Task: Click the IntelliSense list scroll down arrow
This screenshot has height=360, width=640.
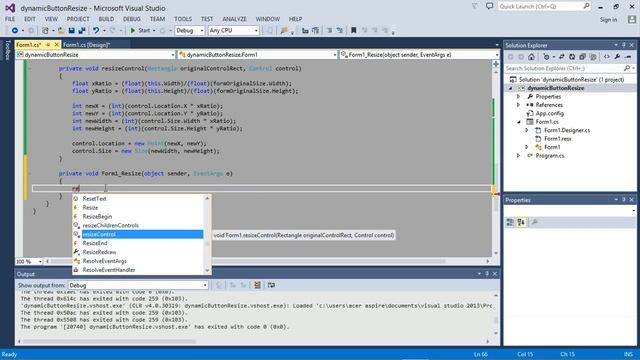Action: [207, 270]
